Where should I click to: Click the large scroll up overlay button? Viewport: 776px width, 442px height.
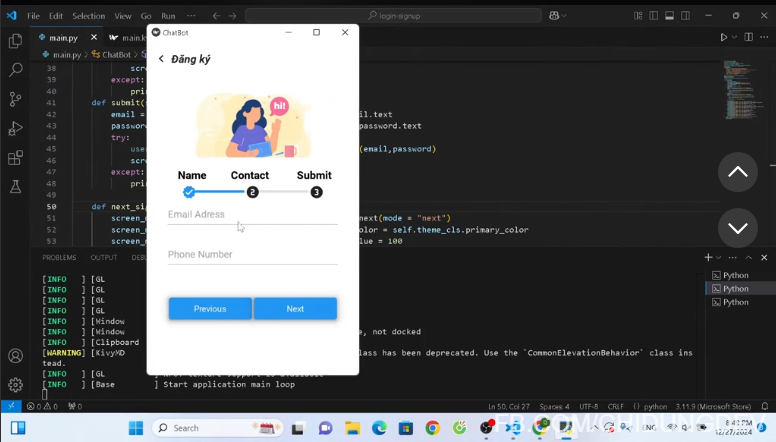coord(737,172)
